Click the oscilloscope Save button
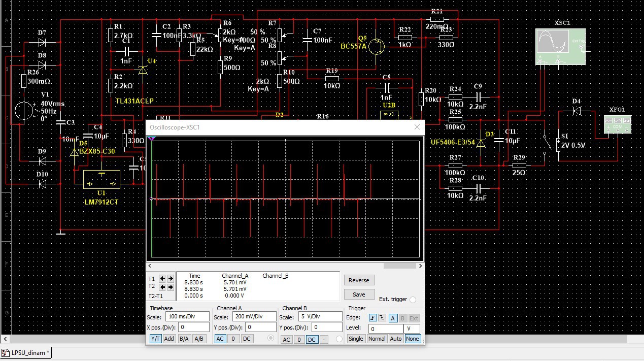This screenshot has width=644, height=361. [x=359, y=294]
